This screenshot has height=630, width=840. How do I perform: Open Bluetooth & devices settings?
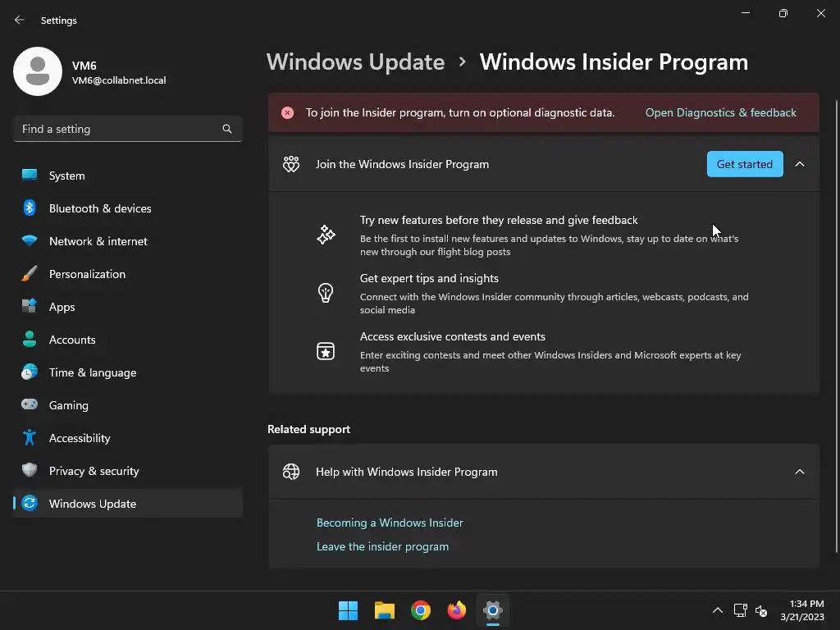(128, 208)
